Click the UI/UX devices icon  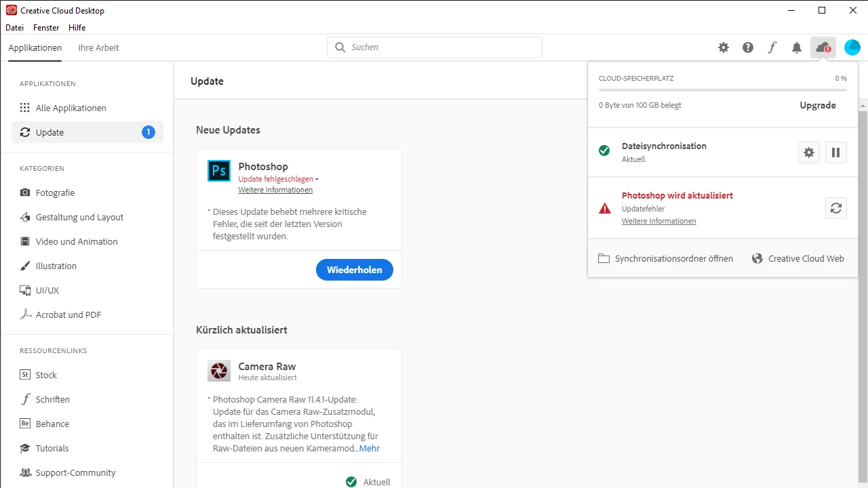tap(25, 290)
